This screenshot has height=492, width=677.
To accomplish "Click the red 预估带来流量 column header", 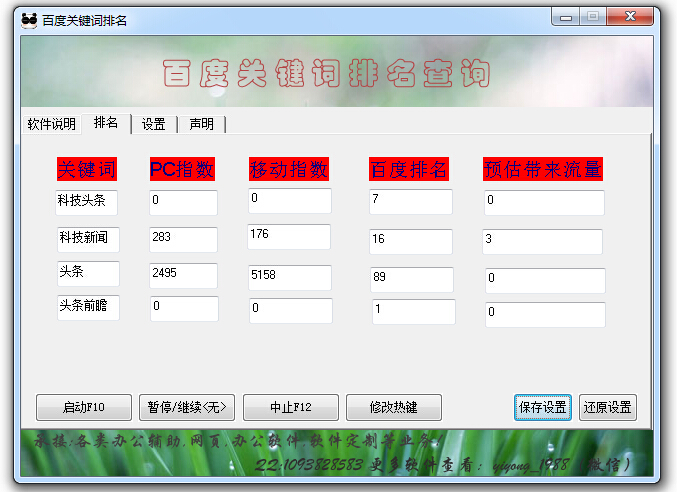I will point(543,169).
